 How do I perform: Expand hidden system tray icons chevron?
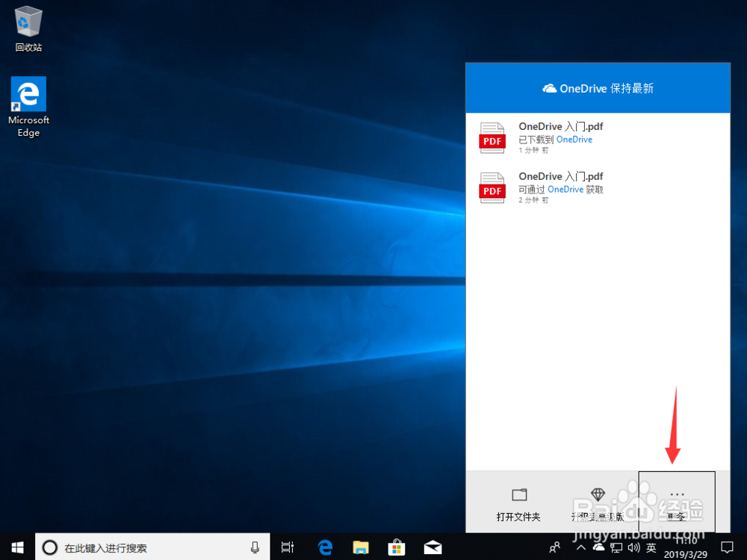[x=580, y=547]
